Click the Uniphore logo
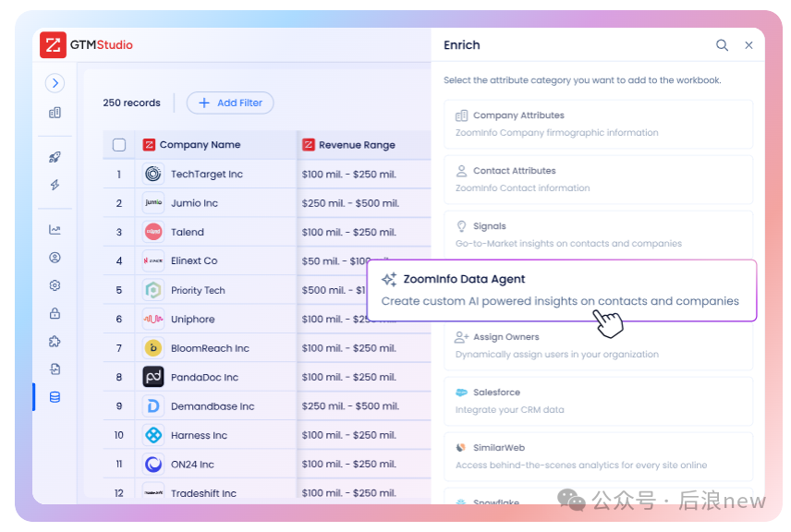The image size is (791, 532). tap(153, 319)
